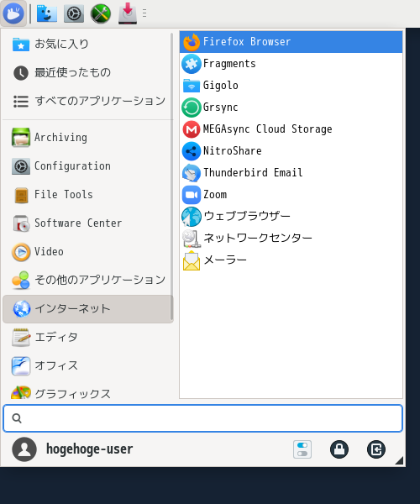
Task: Launch Firefox Browser
Action: tap(291, 42)
